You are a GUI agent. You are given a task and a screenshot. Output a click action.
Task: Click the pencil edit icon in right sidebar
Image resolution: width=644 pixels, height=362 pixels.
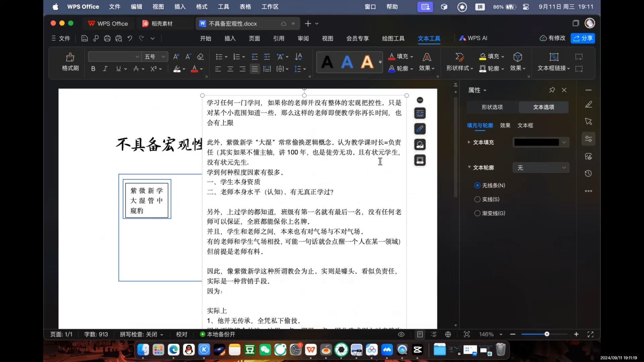[x=589, y=105]
